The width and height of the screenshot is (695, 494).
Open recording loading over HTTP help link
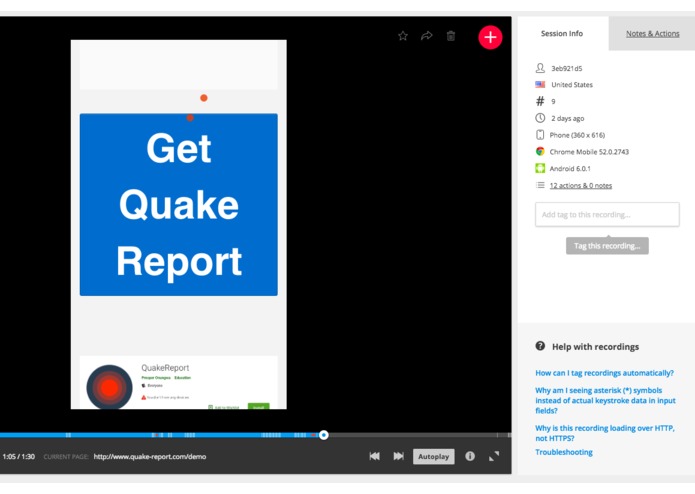pyautogui.click(x=605, y=433)
